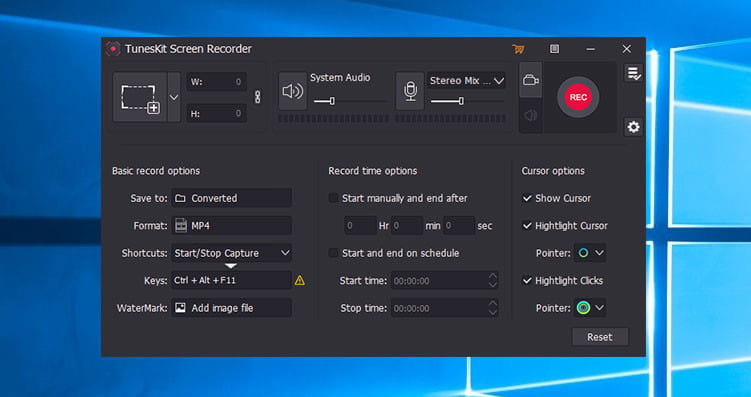Screen dimensions: 751x397
Task: Click the sec duration field
Action: tap(458, 226)
